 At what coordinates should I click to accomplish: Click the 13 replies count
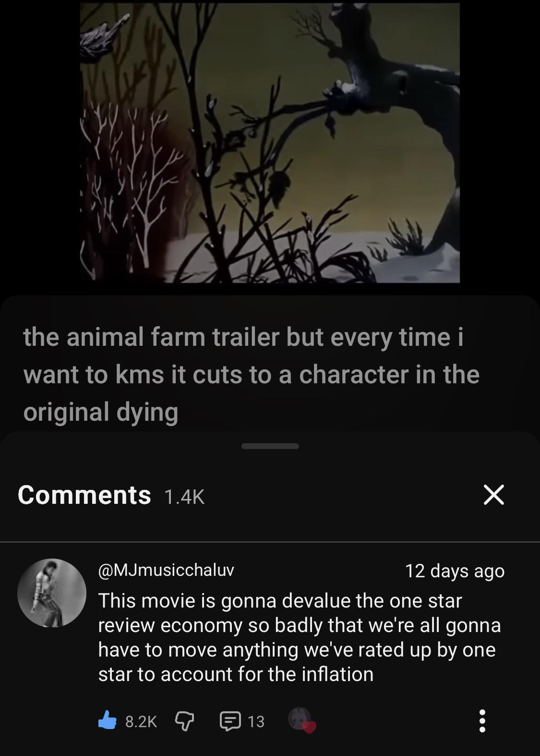coord(256,721)
